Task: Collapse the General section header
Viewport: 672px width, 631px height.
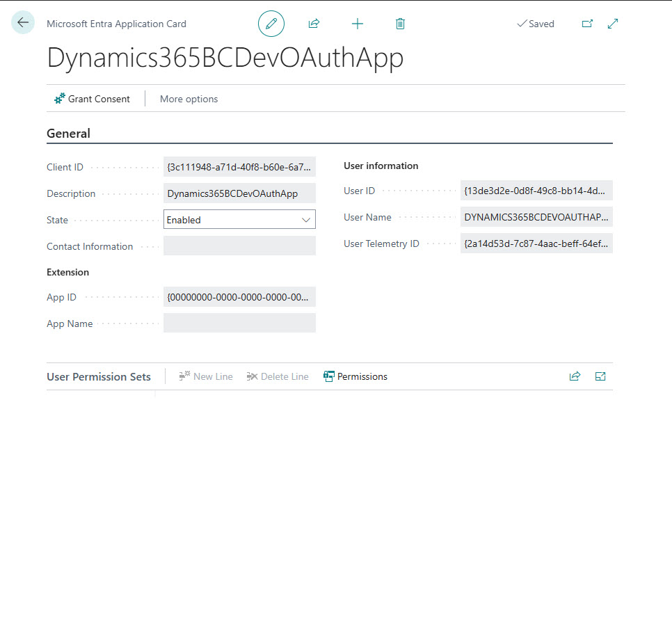Action: 68,134
